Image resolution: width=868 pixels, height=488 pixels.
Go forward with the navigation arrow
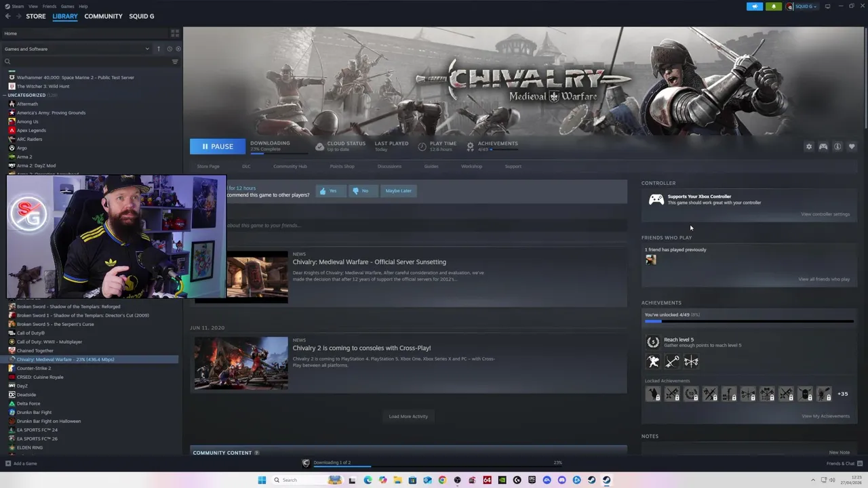[18, 16]
